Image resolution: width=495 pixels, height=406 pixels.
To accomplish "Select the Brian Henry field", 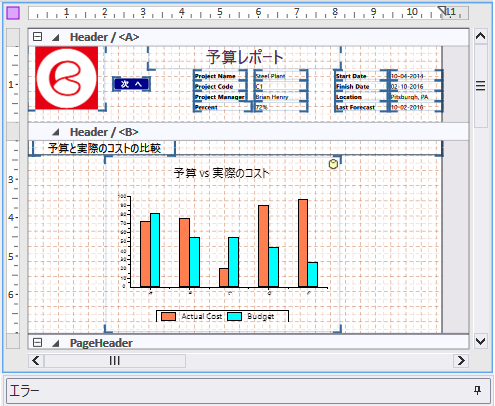I will pyautogui.click(x=280, y=97).
